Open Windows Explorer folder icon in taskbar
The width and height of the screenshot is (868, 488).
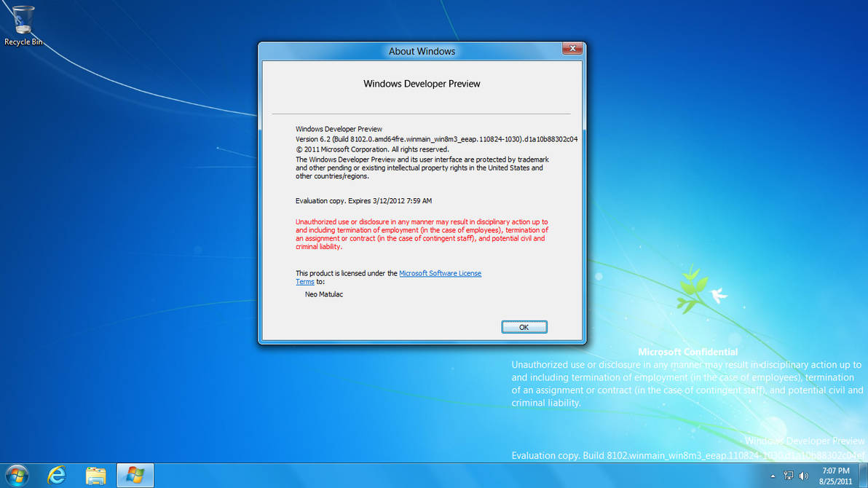pos(96,476)
